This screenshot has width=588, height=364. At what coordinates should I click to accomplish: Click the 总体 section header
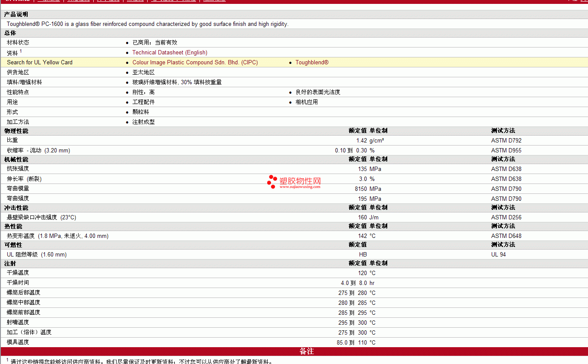coord(10,33)
